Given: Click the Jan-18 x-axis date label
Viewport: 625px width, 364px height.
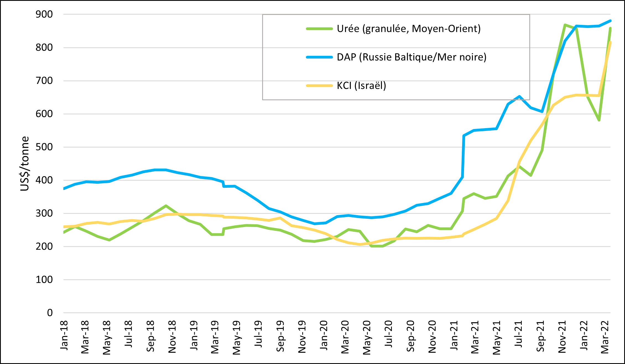Looking at the screenshot, I should click(x=64, y=335).
